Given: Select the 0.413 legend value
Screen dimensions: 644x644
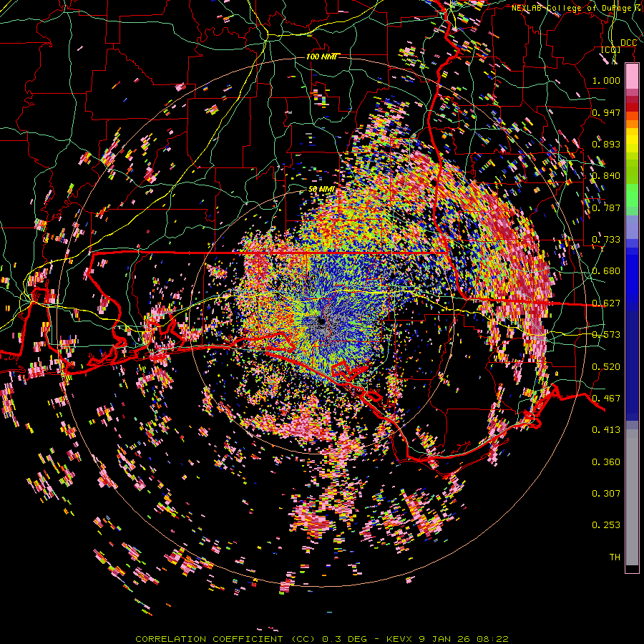Looking at the screenshot, I should 606,429.
